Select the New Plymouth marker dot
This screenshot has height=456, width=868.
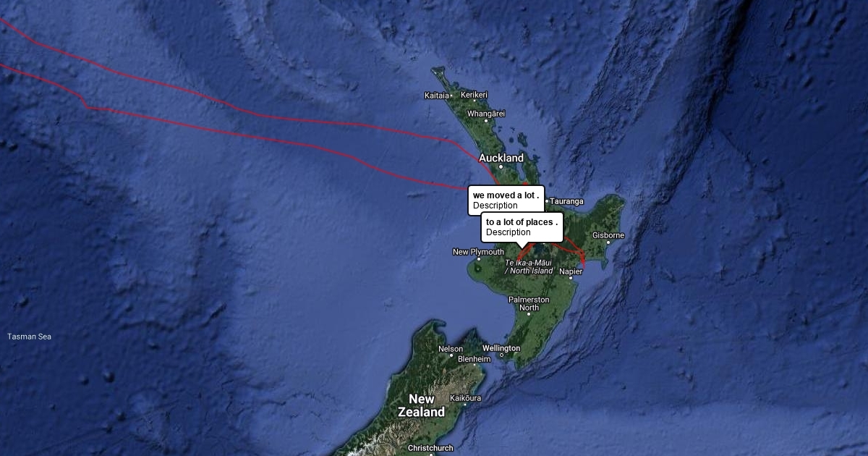(478, 259)
